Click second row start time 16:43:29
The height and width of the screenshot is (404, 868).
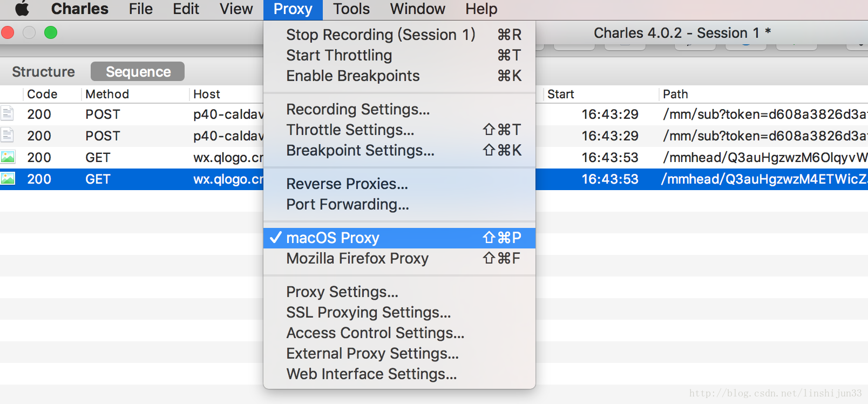610,136
